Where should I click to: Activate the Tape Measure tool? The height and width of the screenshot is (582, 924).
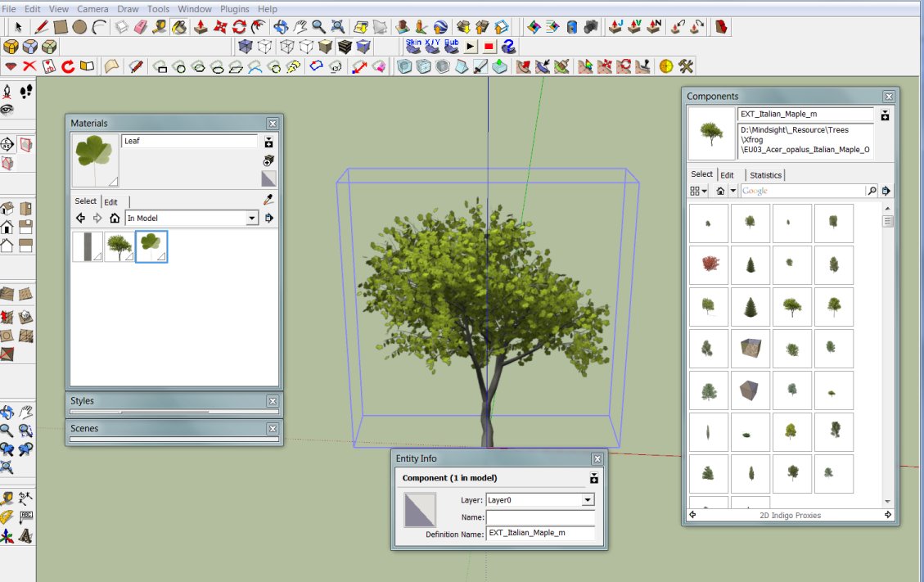160,27
